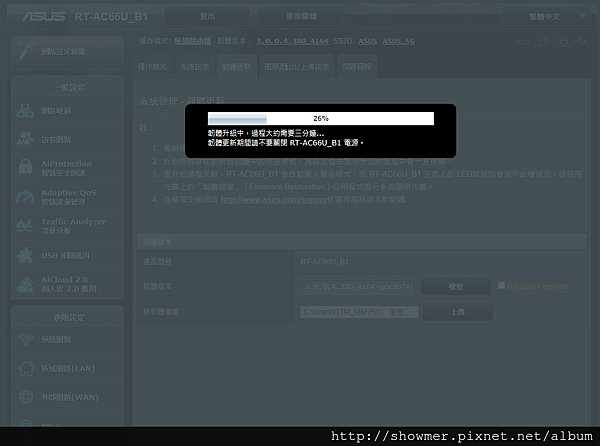Viewport: 600px width, 446px height.
Task: Switch to the Firmware Upgrade tab
Action: [x=236, y=67]
